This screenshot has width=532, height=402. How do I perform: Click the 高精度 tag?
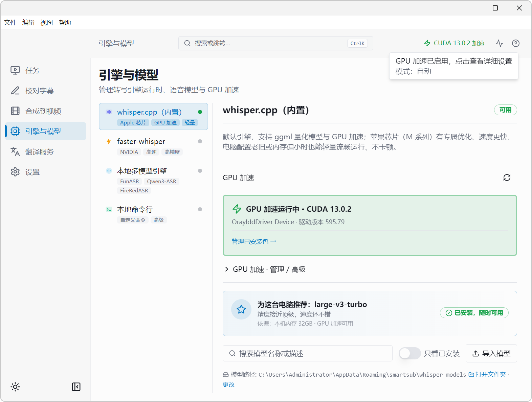[x=172, y=152]
